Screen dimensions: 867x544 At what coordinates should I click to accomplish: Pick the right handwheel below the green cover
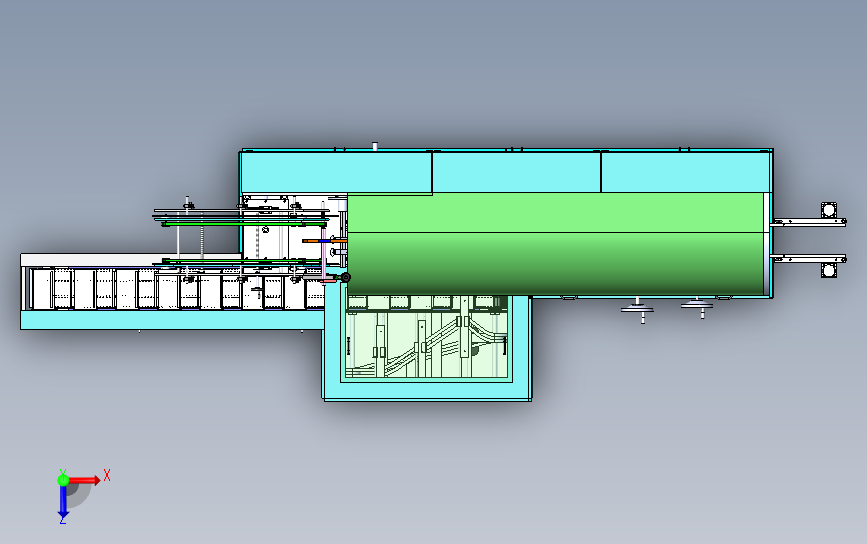click(697, 307)
